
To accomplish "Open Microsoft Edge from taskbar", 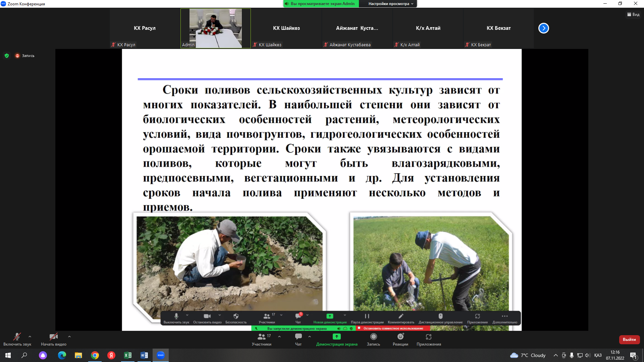I will click(62, 355).
